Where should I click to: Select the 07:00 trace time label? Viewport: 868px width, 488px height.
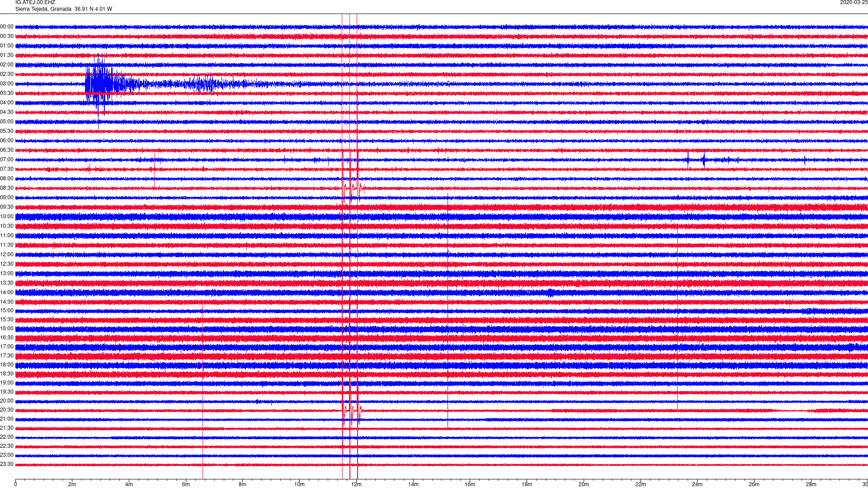point(7,160)
